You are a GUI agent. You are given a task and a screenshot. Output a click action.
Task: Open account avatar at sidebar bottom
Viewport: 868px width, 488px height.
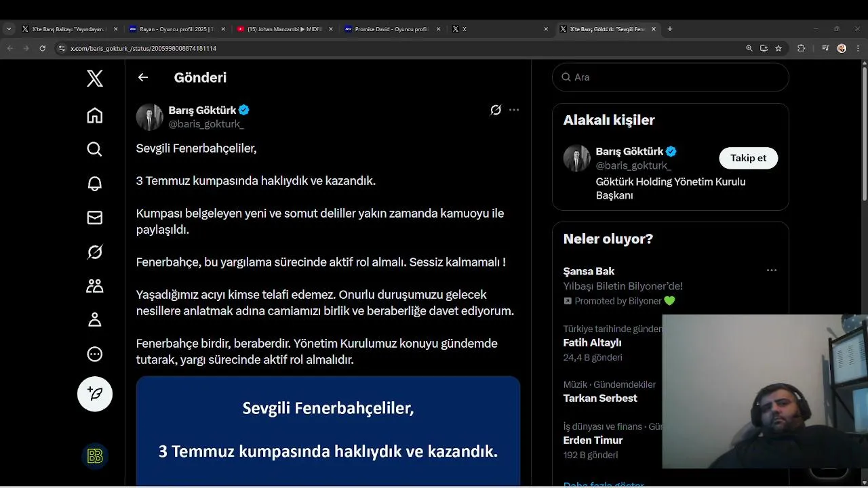pyautogui.click(x=95, y=456)
